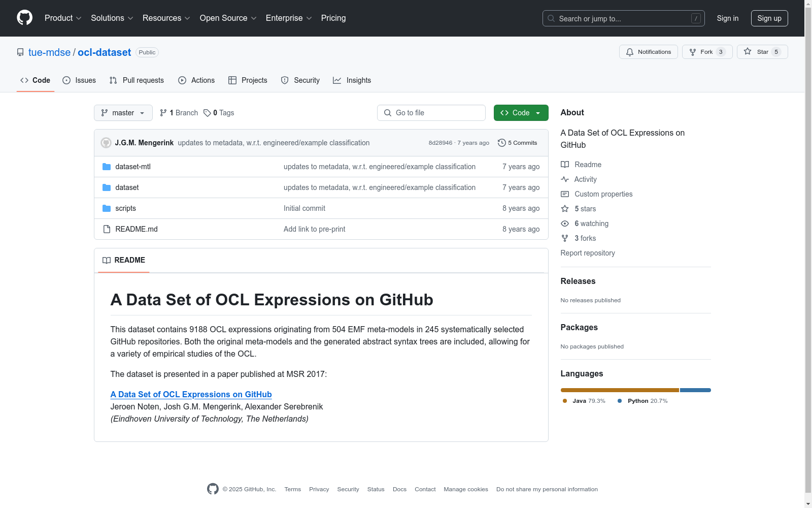Open Custom properties
The height and width of the screenshot is (508, 812).
point(597,194)
